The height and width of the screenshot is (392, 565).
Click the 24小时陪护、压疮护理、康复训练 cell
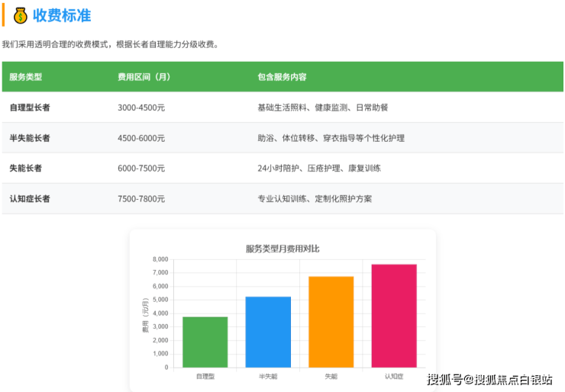click(x=319, y=169)
